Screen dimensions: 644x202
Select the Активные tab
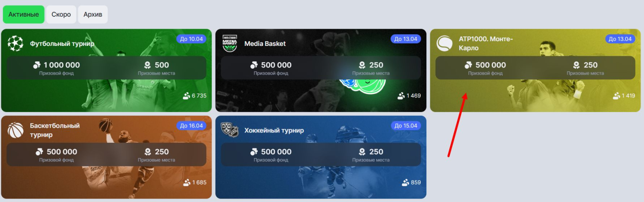click(24, 15)
